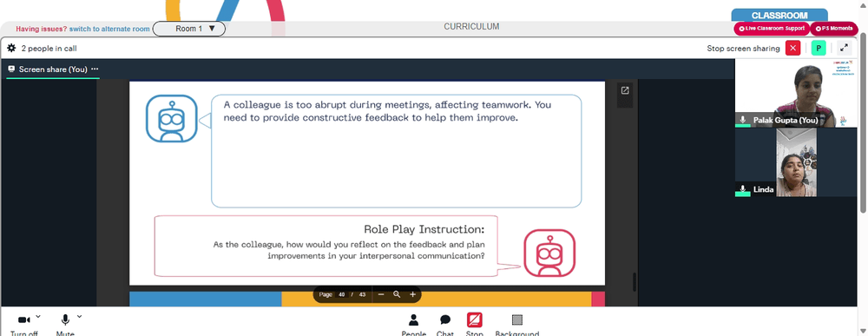868x336 pixels.
Task: Open Screen share options three dots
Action: (x=95, y=69)
